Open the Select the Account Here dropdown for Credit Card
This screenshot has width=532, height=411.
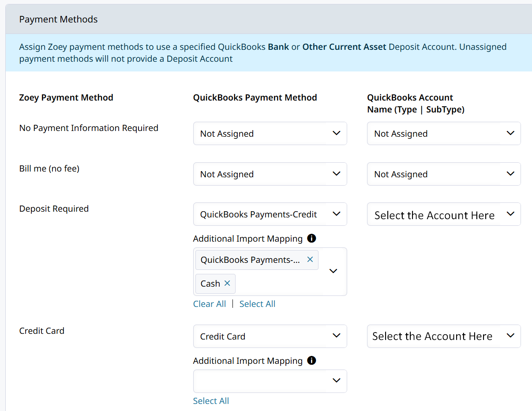(444, 336)
